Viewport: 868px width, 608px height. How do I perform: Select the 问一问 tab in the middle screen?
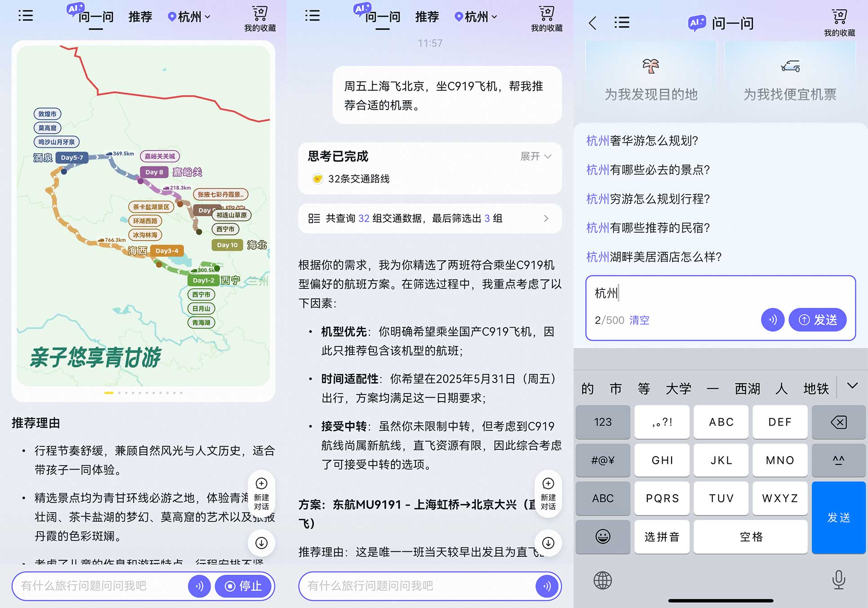(383, 17)
